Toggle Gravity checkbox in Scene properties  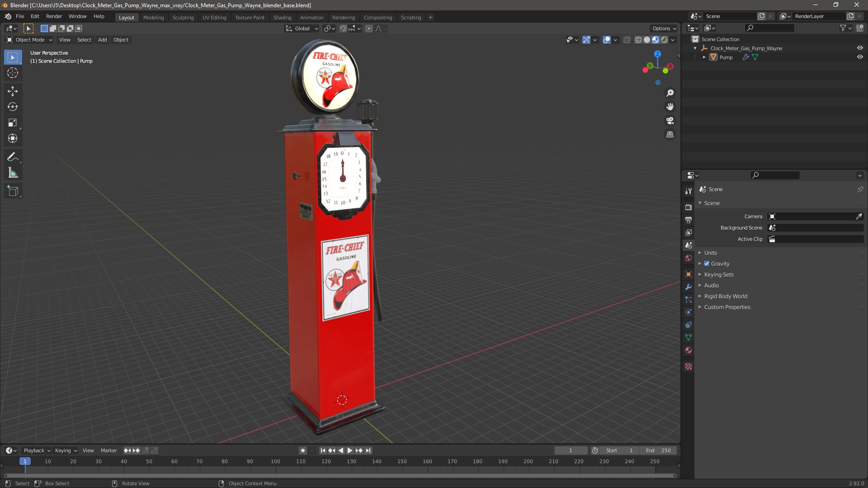click(x=708, y=263)
